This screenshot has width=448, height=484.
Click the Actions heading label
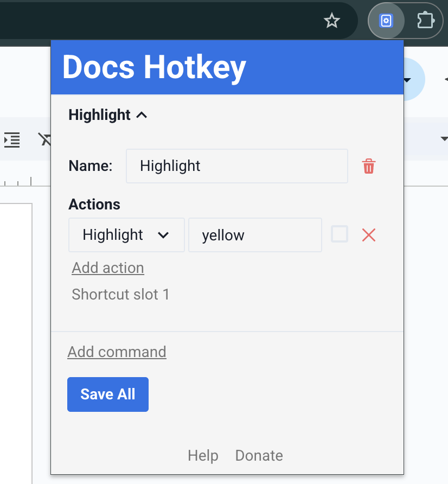click(x=94, y=205)
